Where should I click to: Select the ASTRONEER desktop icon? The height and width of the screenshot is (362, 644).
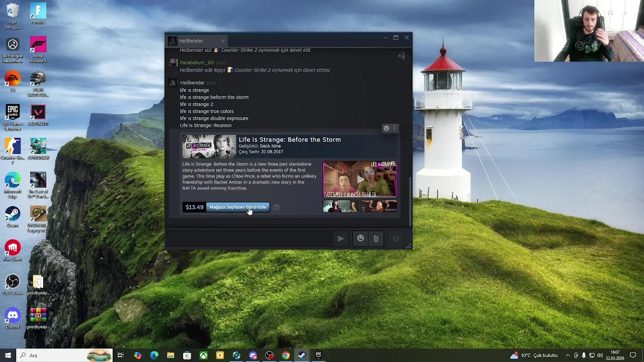[x=38, y=149]
